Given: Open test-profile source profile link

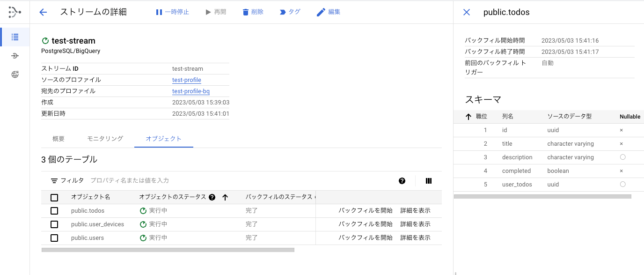Looking at the screenshot, I should 187,80.
